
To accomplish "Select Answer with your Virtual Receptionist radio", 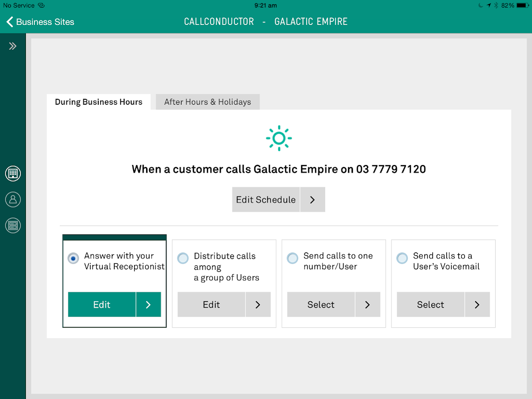I will pos(73,258).
